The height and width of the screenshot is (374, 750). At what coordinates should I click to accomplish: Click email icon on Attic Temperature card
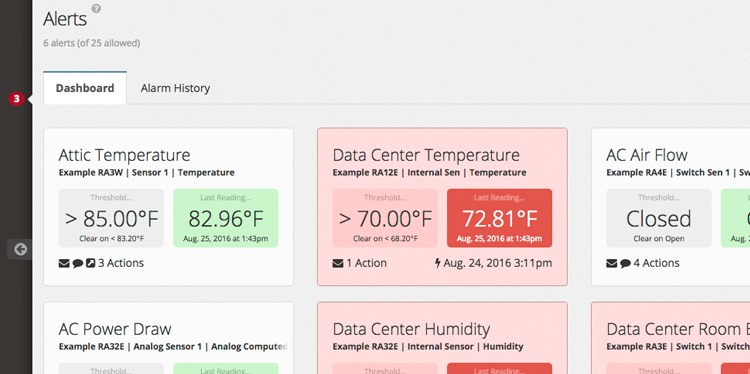tap(64, 264)
